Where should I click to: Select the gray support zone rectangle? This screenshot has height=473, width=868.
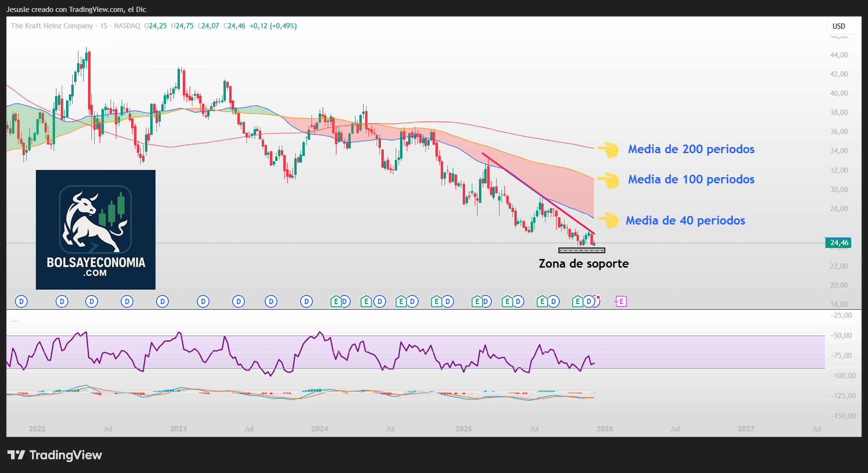coord(581,250)
